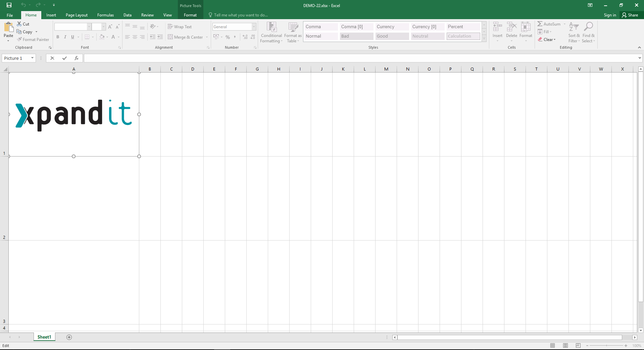Open the Page Layout tab
Viewport: 644px width, 350px height.
(x=77, y=15)
